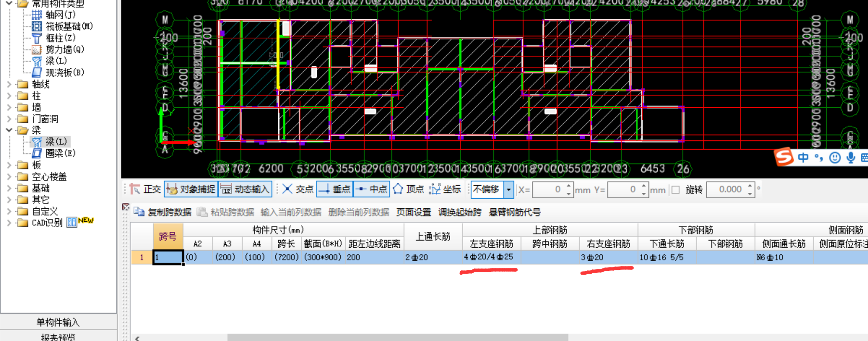This screenshot has height=341, width=868.
Task: Expand the 自定义 folder
Action: coord(9,211)
